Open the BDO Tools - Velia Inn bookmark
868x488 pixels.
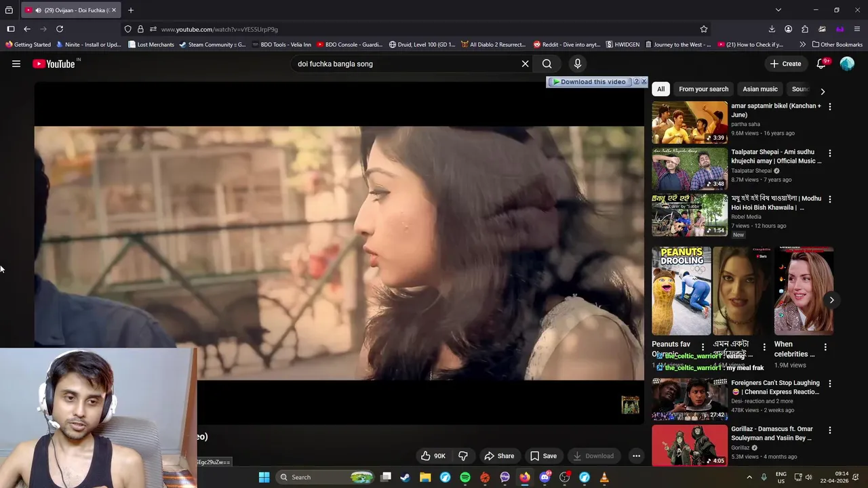(x=281, y=45)
